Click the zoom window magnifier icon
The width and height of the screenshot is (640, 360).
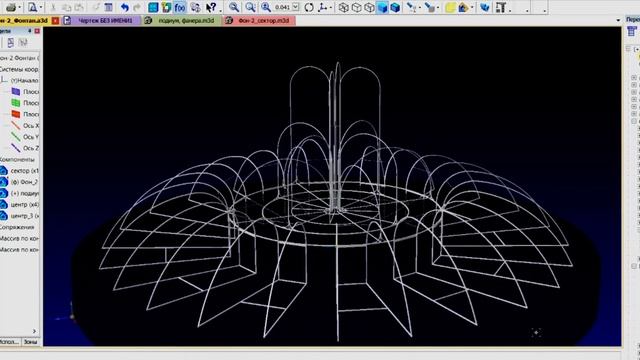234,7
